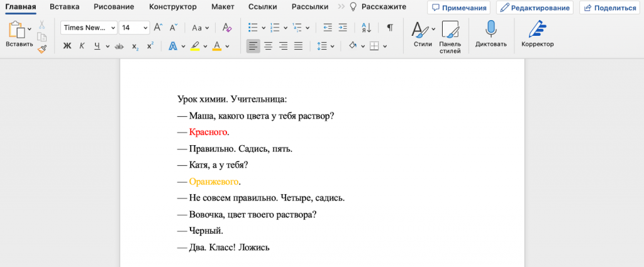The image size is (644, 267).
Task: Align text to the right
Action: point(283,46)
